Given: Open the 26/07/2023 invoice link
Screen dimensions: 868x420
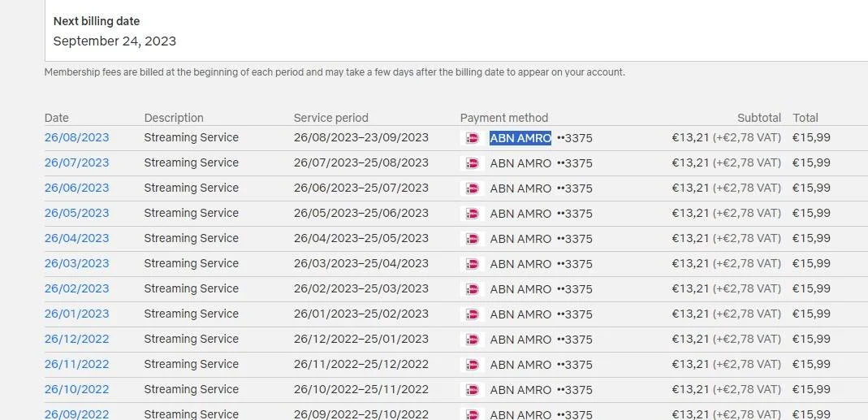Looking at the screenshot, I should pyautogui.click(x=77, y=163).
